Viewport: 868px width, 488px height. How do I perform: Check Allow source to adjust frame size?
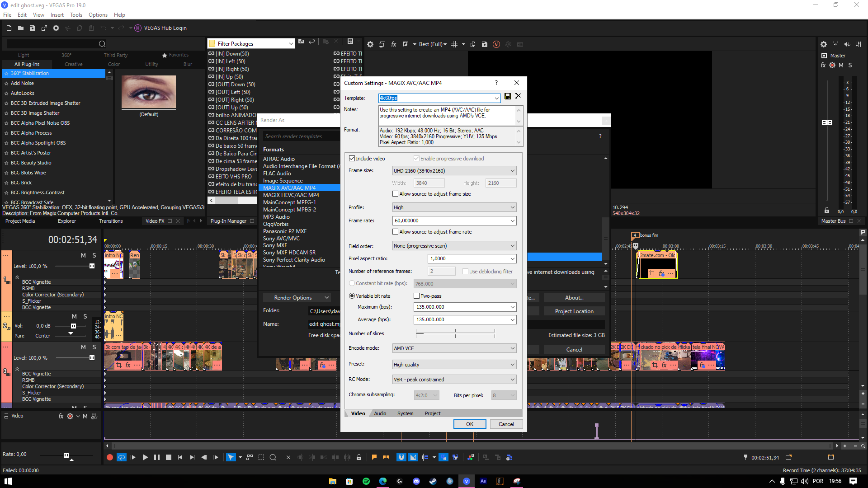(x=396, y=194)
